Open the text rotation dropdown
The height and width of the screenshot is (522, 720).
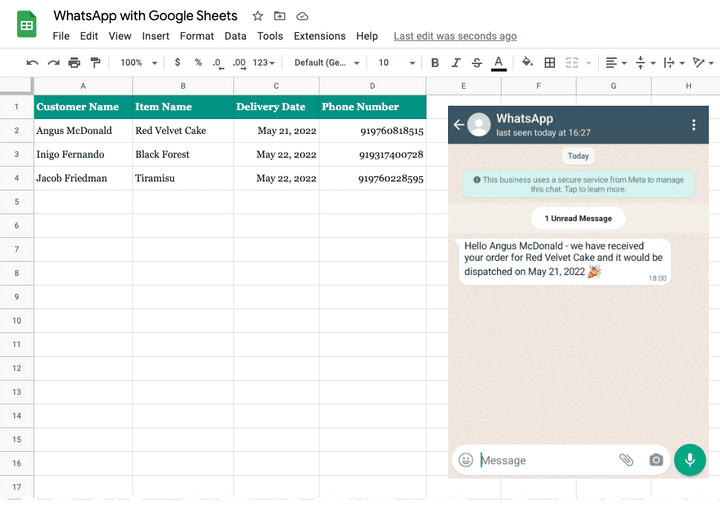(x=703, y=62)
